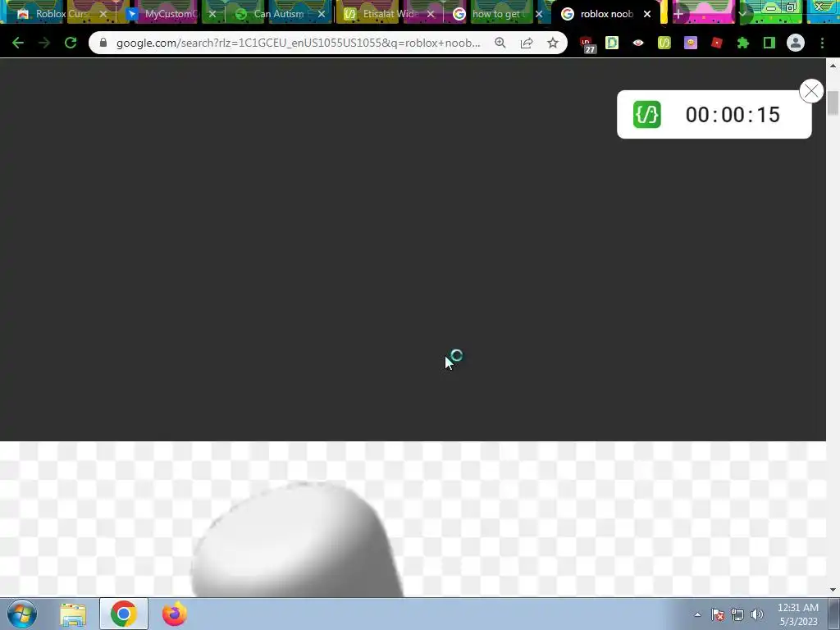Open the red Roblox extension icon

tap(717, 43)
